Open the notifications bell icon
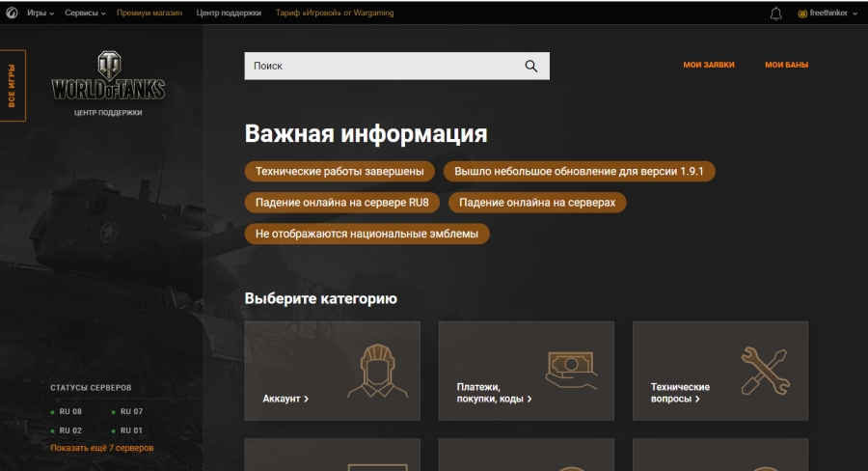The image size is (868, 471). point(776,14)
